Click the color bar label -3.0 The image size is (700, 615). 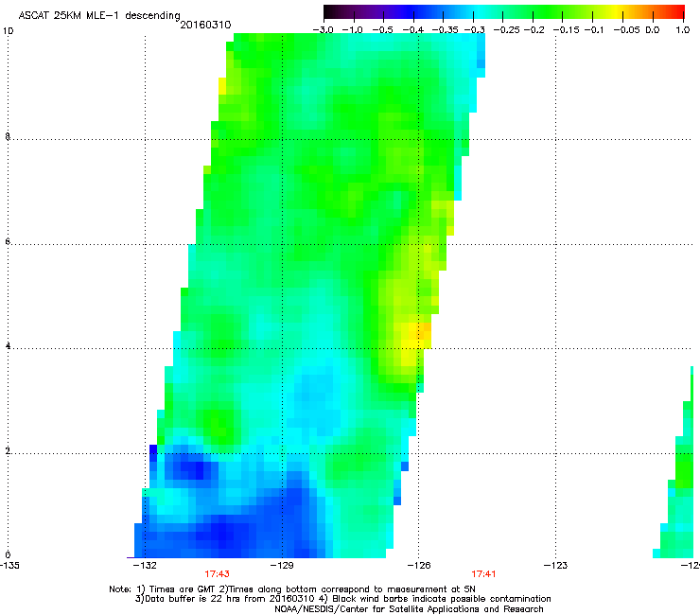coord(324,30)
